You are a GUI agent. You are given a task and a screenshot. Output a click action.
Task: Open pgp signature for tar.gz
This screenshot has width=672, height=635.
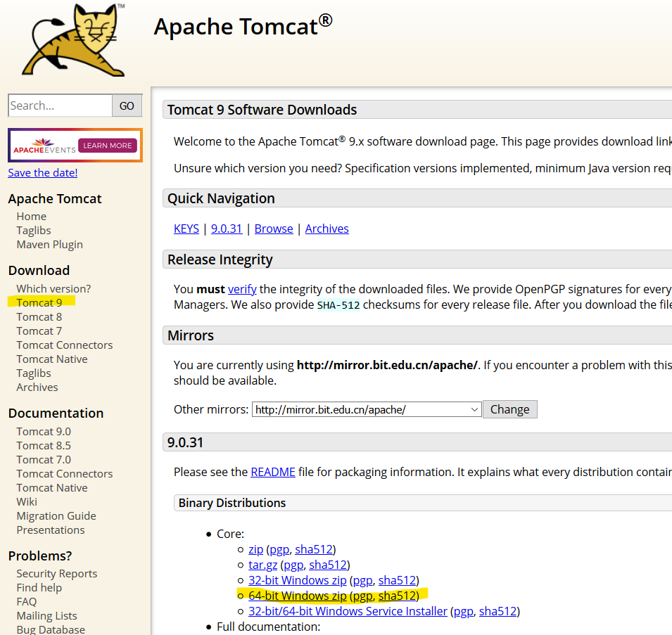coord(293,565)
